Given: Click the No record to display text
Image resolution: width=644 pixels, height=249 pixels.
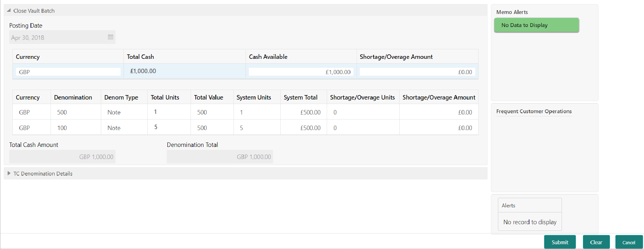Looking at the screenshot, I should [530, 222].
